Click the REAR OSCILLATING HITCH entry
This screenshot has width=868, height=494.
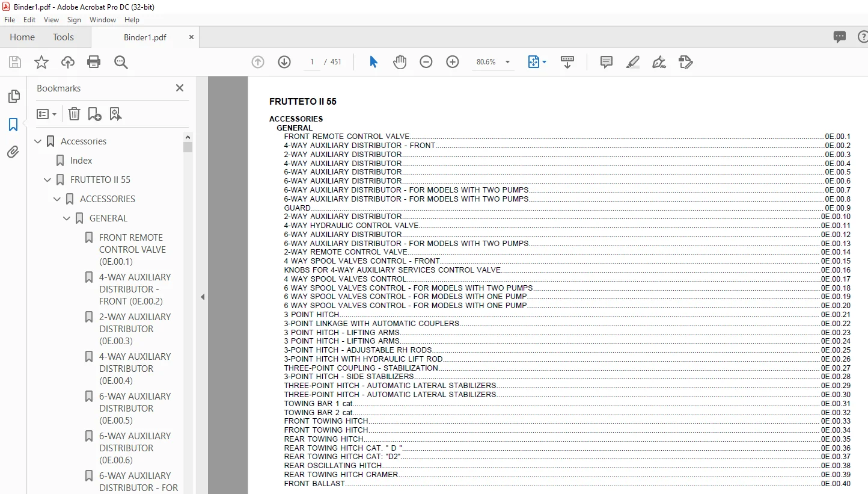click(x=567, y=465)
